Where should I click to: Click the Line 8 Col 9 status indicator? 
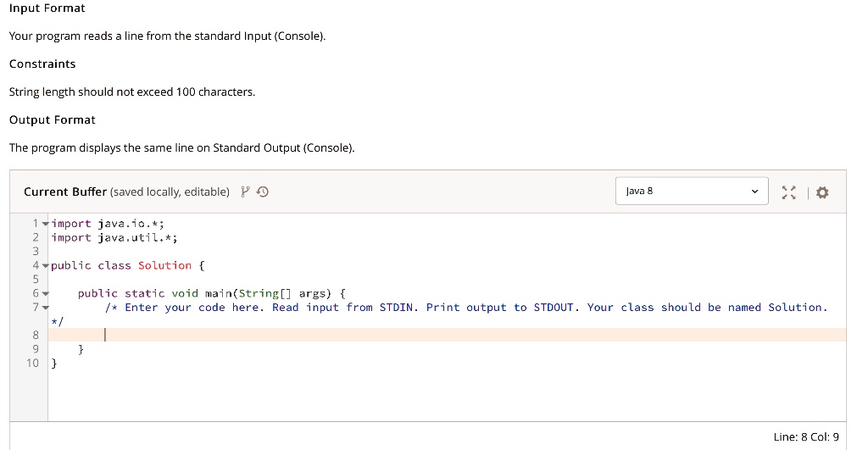pyautogui.click(x=806, y=436)
